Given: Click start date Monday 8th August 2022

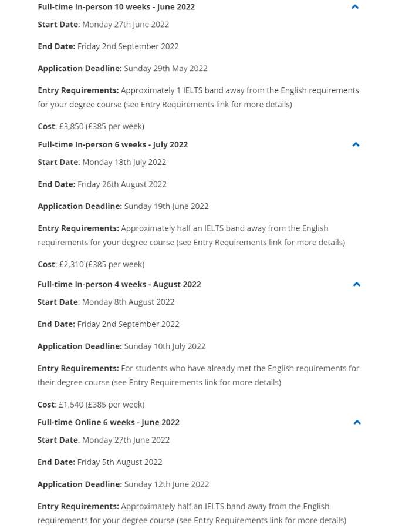Looking at the screenshot, I should [x=128, y=302].
